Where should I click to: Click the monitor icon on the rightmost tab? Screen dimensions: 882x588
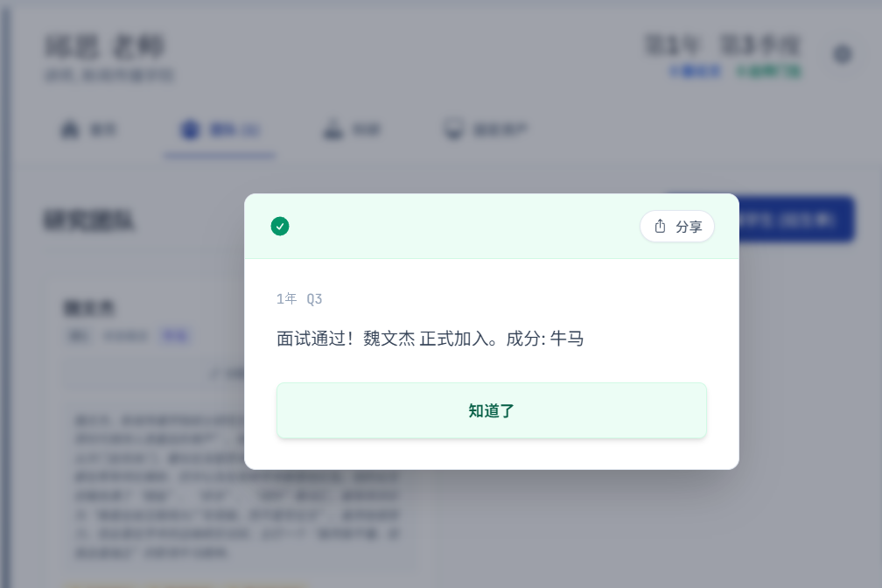click(x=454, y=129)
